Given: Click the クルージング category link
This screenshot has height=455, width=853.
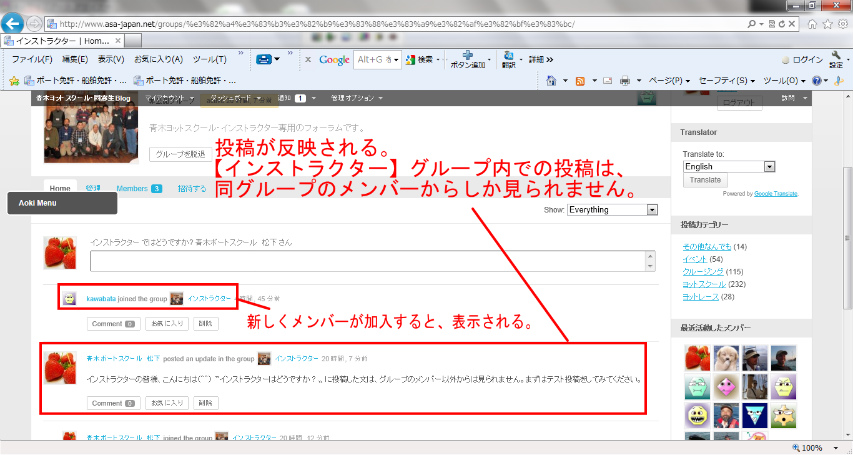Looking at the screenshot, I should coord(703,272).
